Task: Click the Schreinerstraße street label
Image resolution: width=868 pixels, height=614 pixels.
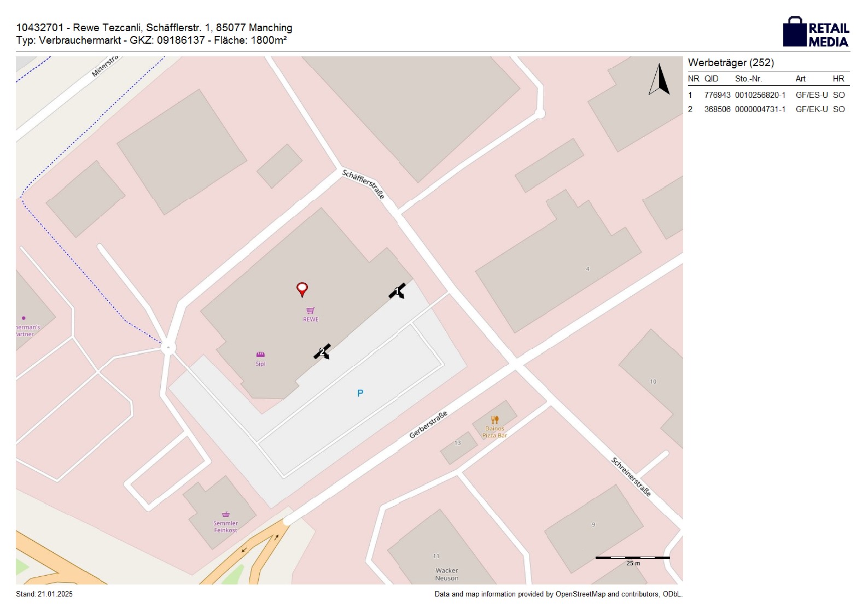Action: [631, 477]
